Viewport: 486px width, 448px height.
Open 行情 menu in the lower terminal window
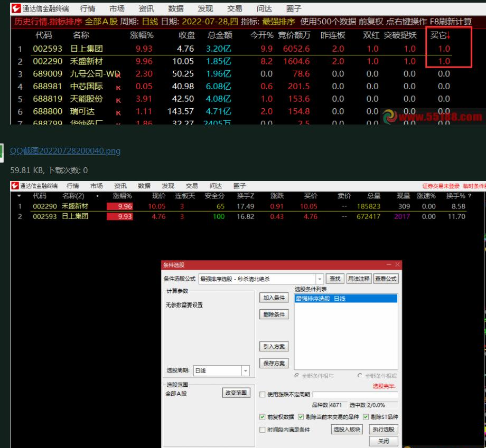(x=73, y=186)
